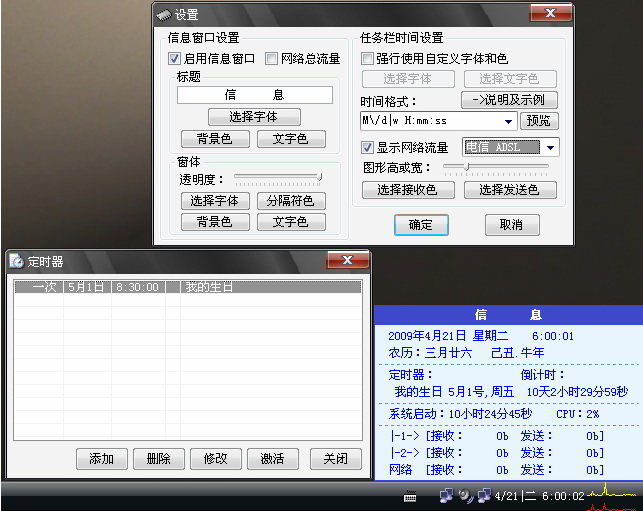
Task: Click 删除 button in 定时器
Action: point(159,459)
